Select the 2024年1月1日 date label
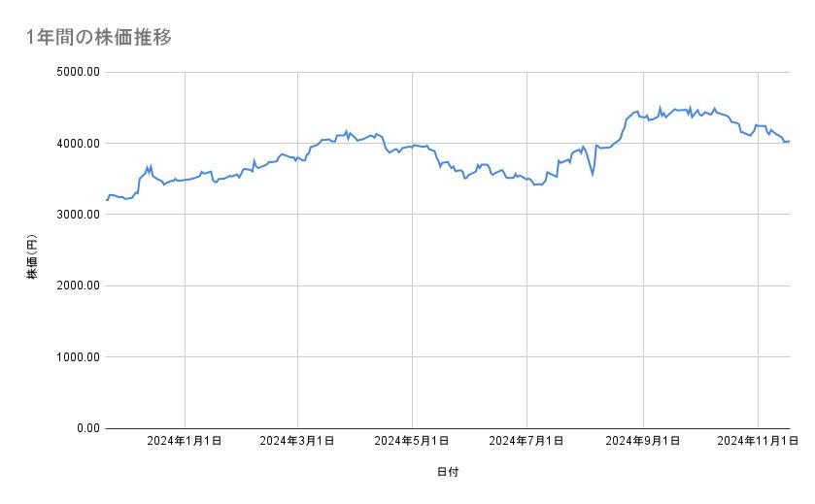This screenshot has width=815, height=504. (x=185, y=441)
